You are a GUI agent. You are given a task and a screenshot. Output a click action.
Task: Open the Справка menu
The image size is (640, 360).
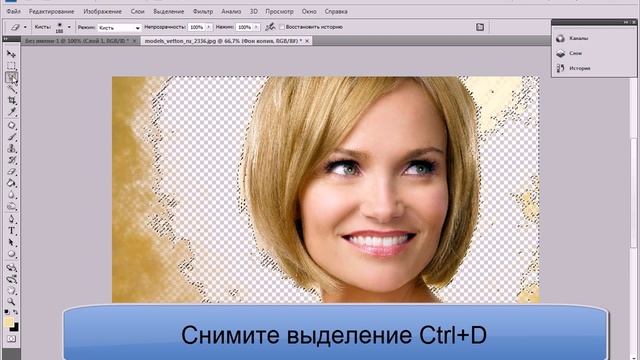tap(336, 11)
